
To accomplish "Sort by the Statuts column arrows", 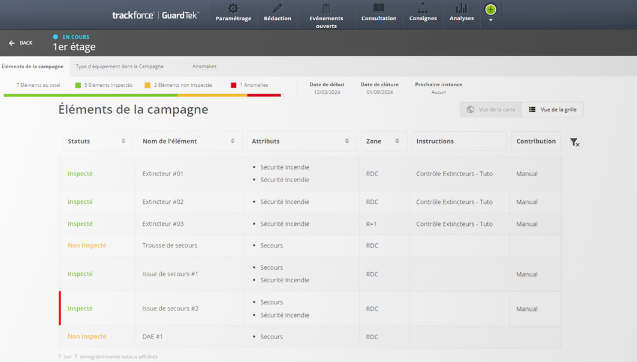I will click(123, 141).
